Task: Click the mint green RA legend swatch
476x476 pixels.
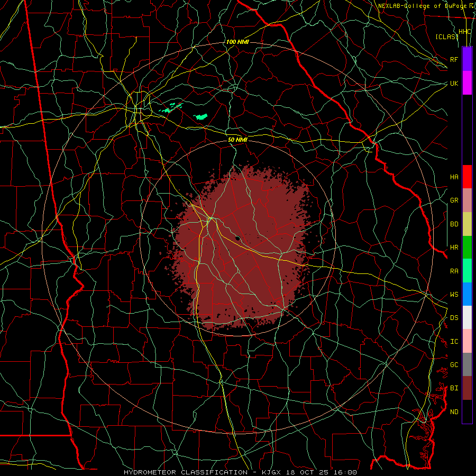Action: (x=467, y=271)
